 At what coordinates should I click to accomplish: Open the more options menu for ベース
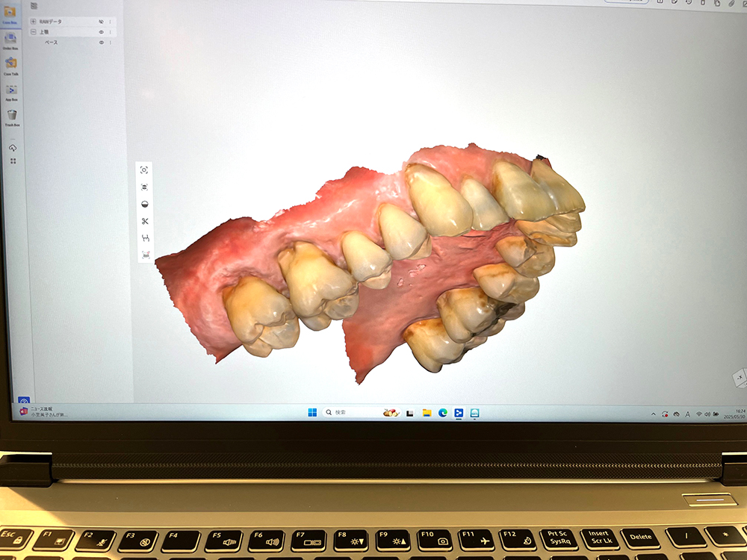111,43
